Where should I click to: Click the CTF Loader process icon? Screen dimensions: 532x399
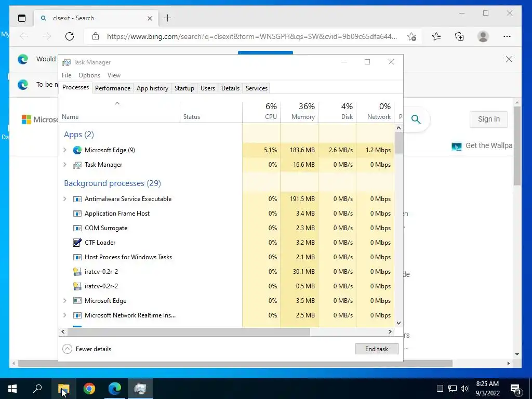click(x=77, y=243)
